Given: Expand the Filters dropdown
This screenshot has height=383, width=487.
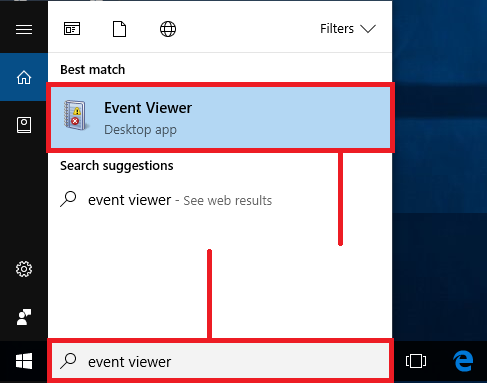Looking at the screenshot, I should (x=348, y=29).
